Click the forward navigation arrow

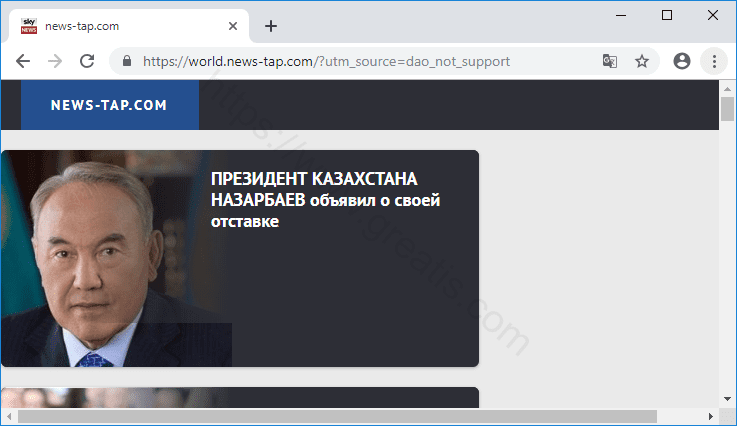[x=55, y=61]
